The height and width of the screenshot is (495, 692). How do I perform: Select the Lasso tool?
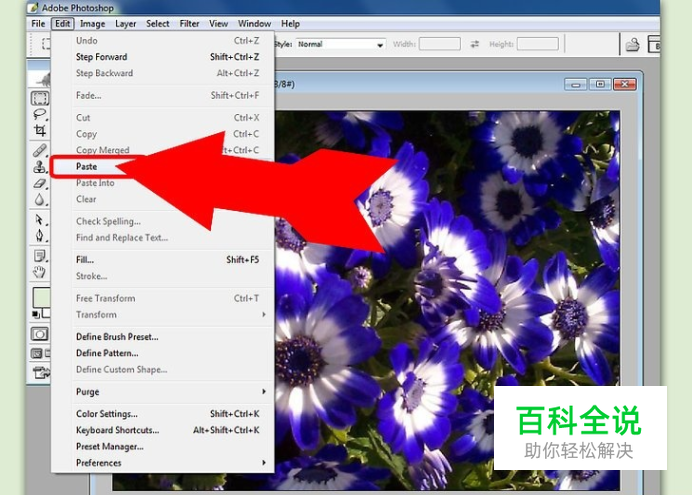click(x=39, y=114)
